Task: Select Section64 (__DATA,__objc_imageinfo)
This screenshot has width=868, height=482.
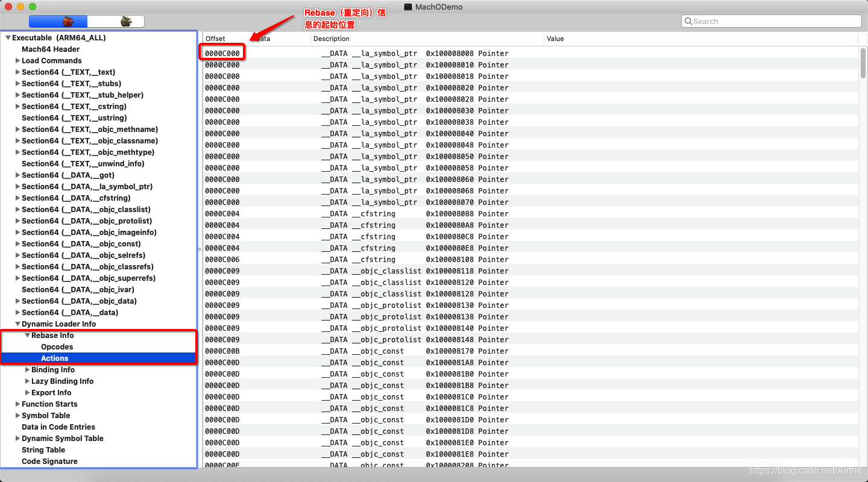Action: 89,233
